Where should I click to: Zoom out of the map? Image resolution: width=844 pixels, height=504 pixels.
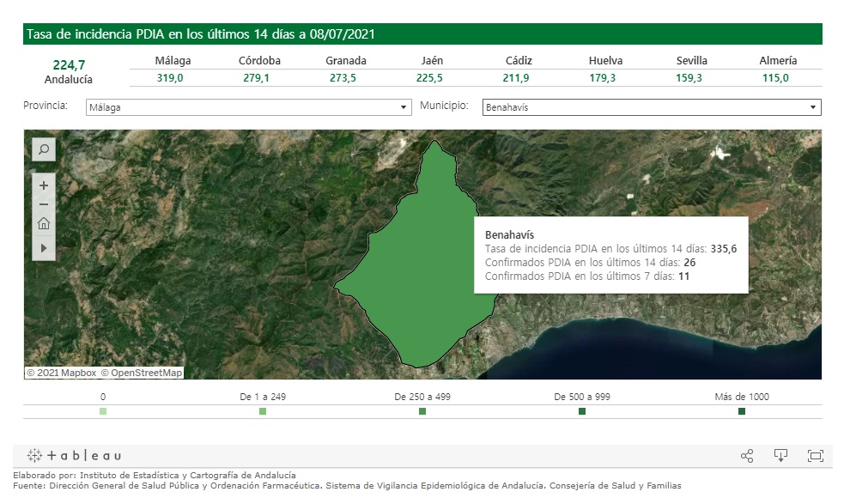(x=44, y=204)
